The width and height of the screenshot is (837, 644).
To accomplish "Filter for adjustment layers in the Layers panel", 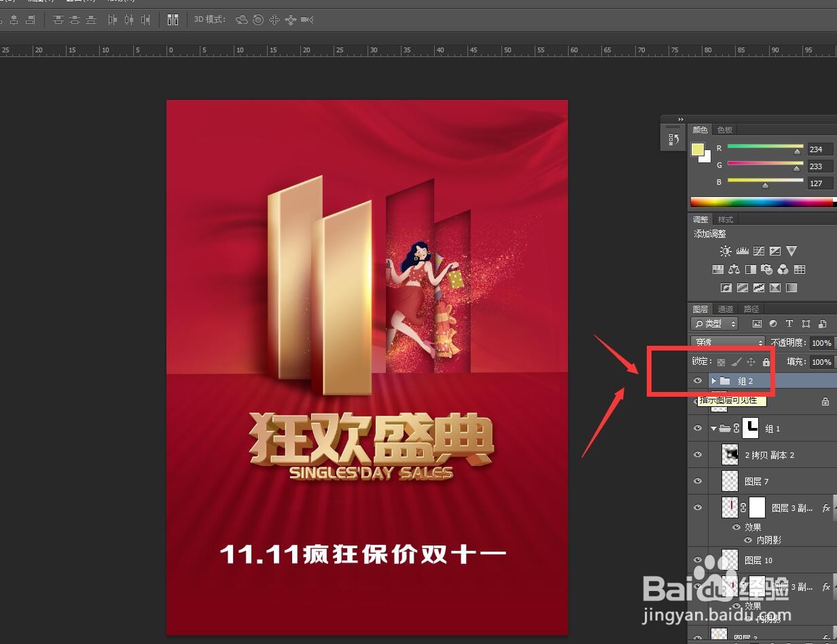I will pyautogui.click(x=773, y=324).
